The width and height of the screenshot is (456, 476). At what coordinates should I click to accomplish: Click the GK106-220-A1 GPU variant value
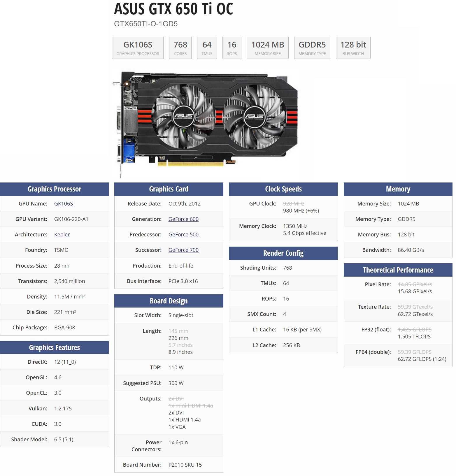71,219
